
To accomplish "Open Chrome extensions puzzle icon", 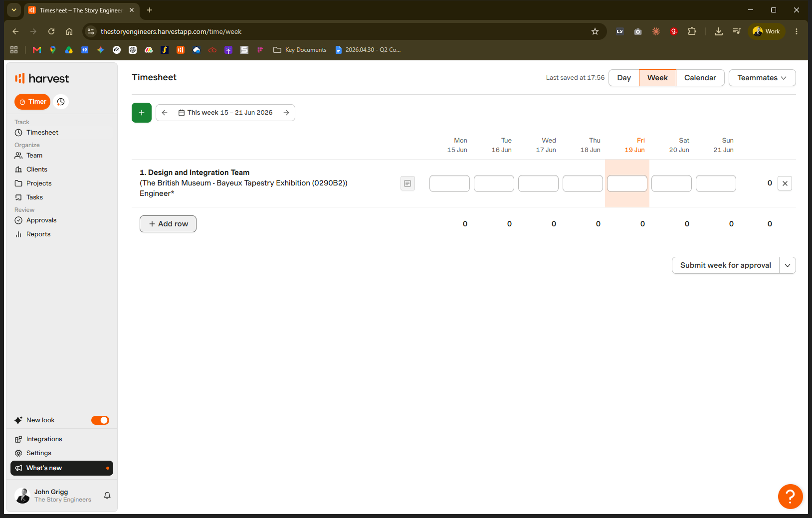I will coord(692,31).
